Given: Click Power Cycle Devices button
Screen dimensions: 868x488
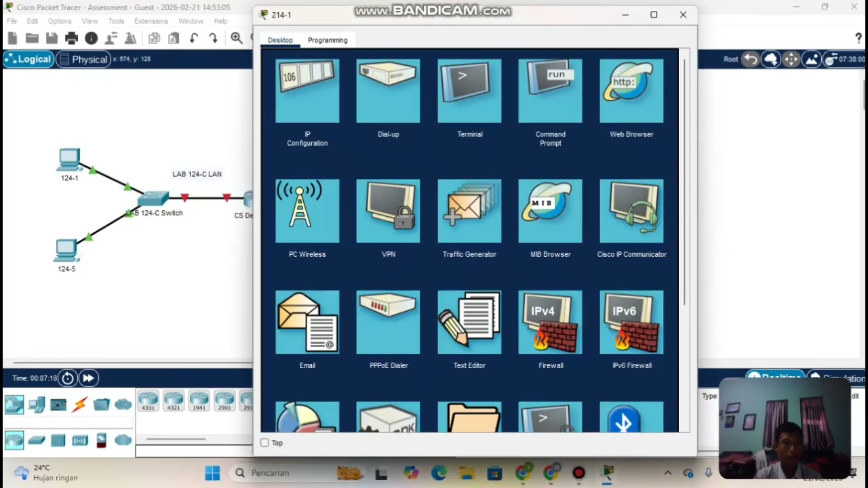Looking at the screenshot, I should pyautogui.click(x=68, y=378).
